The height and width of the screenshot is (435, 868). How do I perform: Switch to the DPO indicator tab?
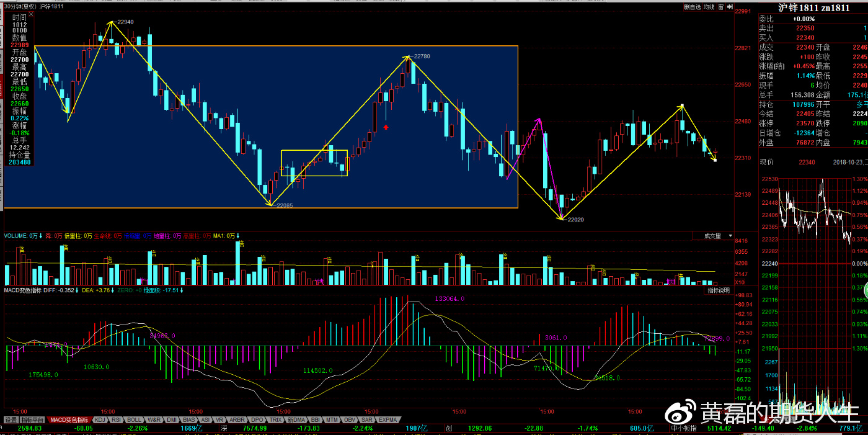click(x=257, y=420)
